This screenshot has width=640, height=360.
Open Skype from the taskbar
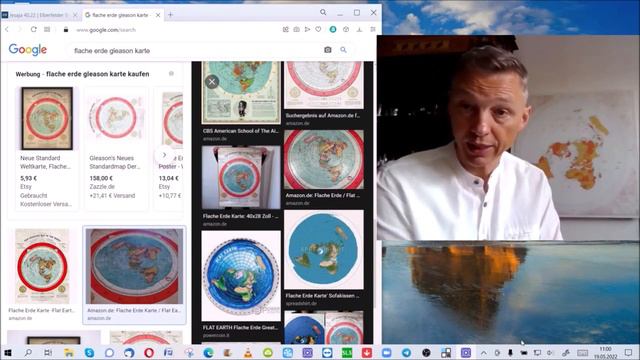(x=89, y=353)
